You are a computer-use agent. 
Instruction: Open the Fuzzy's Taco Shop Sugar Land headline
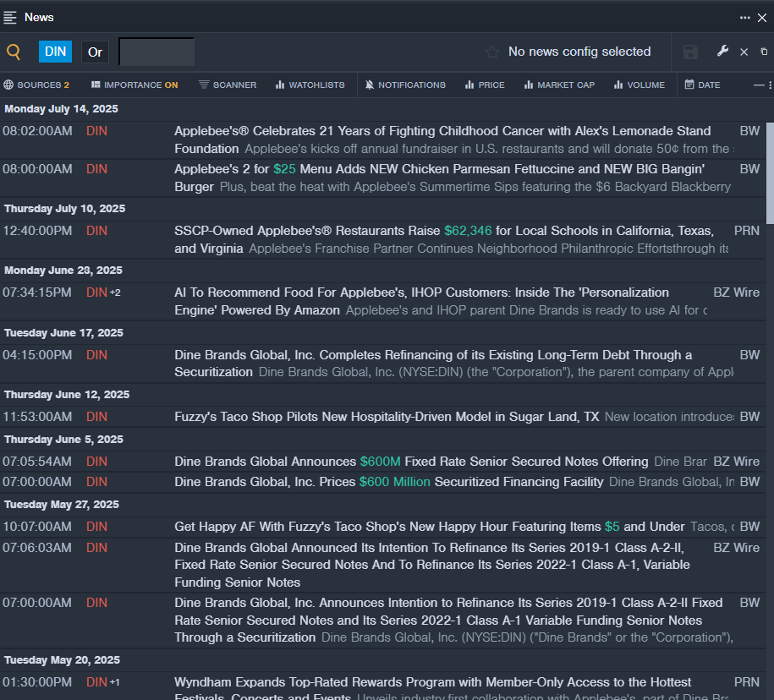coord(387,417)
